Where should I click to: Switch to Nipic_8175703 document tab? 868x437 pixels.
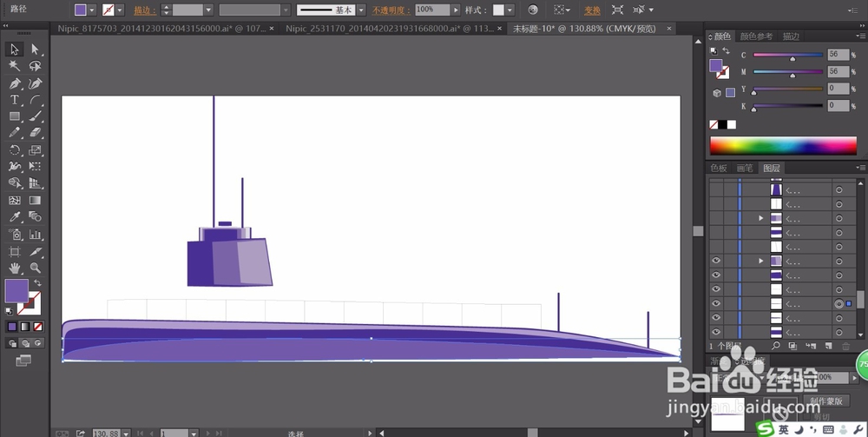click(x=161, y=29)
